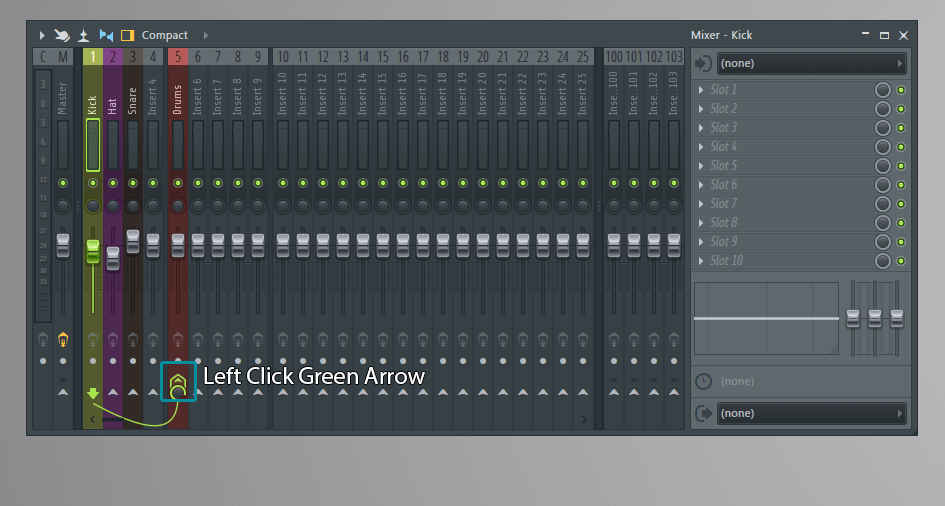This screenshot has width=945, height=506.
Task: Enable send from Kick to Insert 25
Action: point(583,392)
